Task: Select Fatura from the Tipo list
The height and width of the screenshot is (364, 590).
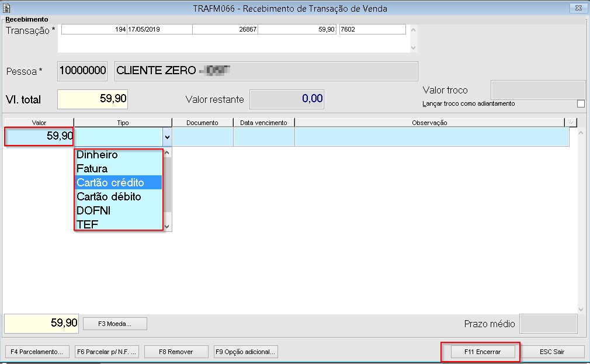Action: point(119,169)
